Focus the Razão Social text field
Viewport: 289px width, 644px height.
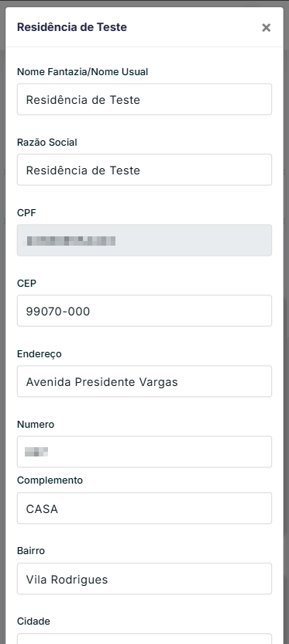pyautogui.click(x=144, y=170)
